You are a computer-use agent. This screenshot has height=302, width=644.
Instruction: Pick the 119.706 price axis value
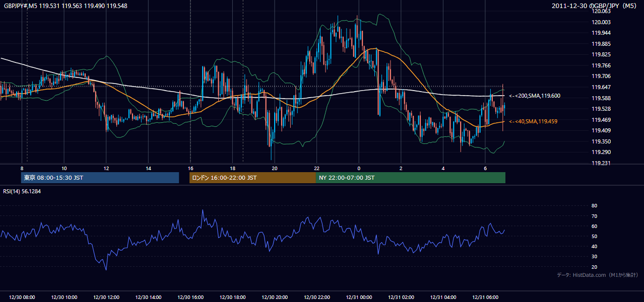pyautogui.click(x=602, y=77)
